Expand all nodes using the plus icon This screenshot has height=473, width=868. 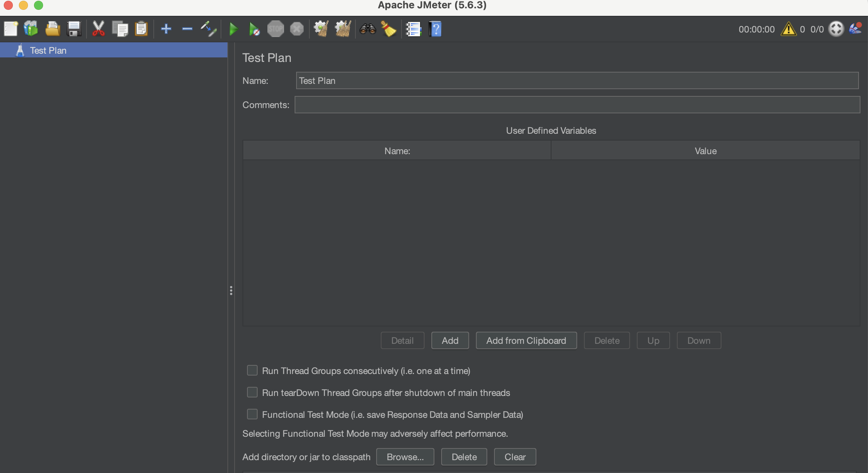tap(166, 29)
